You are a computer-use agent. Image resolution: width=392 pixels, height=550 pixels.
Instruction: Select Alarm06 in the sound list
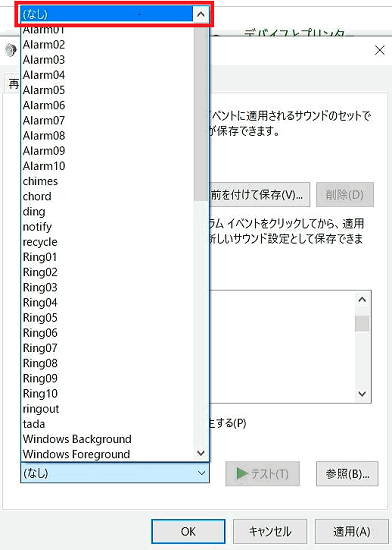point(107,105)
